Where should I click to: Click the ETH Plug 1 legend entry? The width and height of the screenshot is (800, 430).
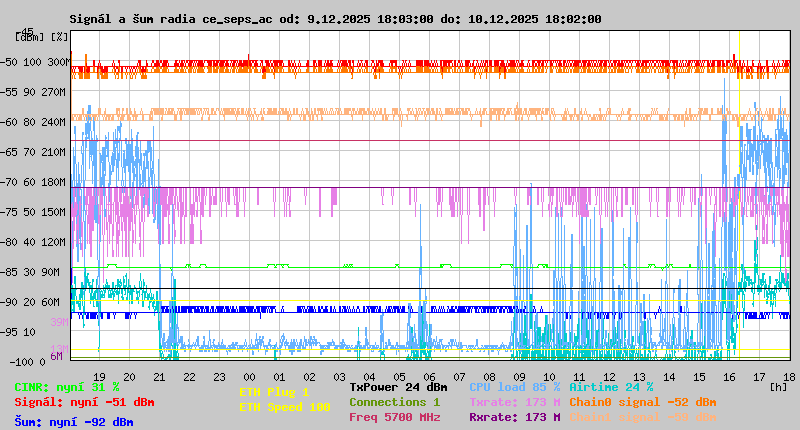click(x=274, y=392)
